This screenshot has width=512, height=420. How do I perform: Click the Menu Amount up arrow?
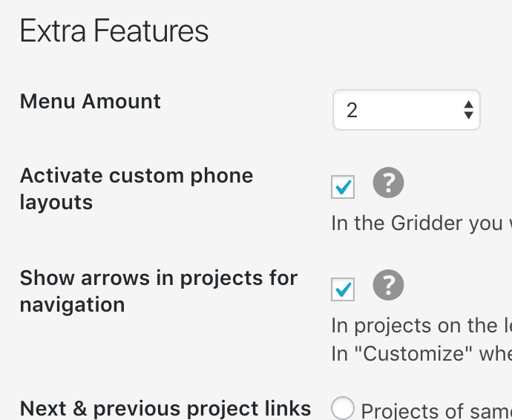(x=468, y=105)
